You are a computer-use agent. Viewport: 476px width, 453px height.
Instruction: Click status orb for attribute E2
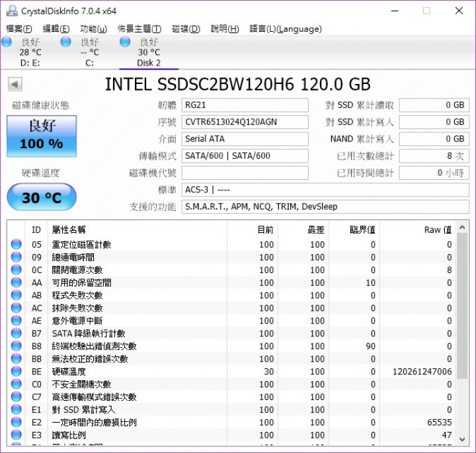(17, 423)
